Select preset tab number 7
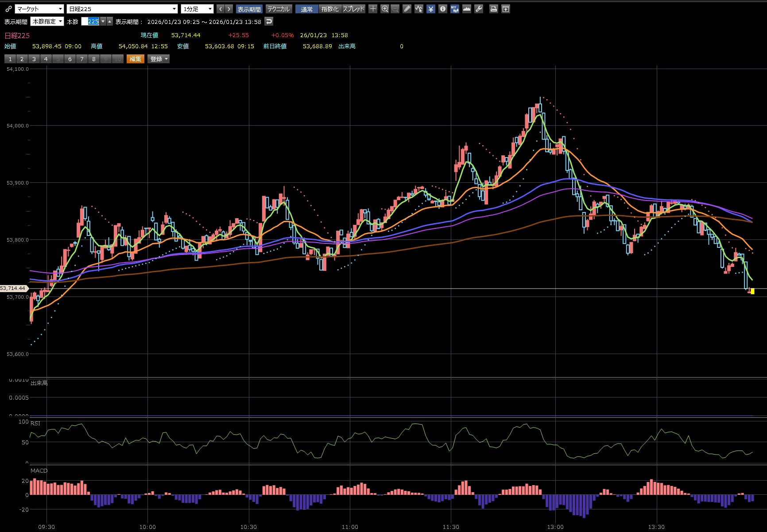This screenshot has height=532, width=767. [82, 59]
